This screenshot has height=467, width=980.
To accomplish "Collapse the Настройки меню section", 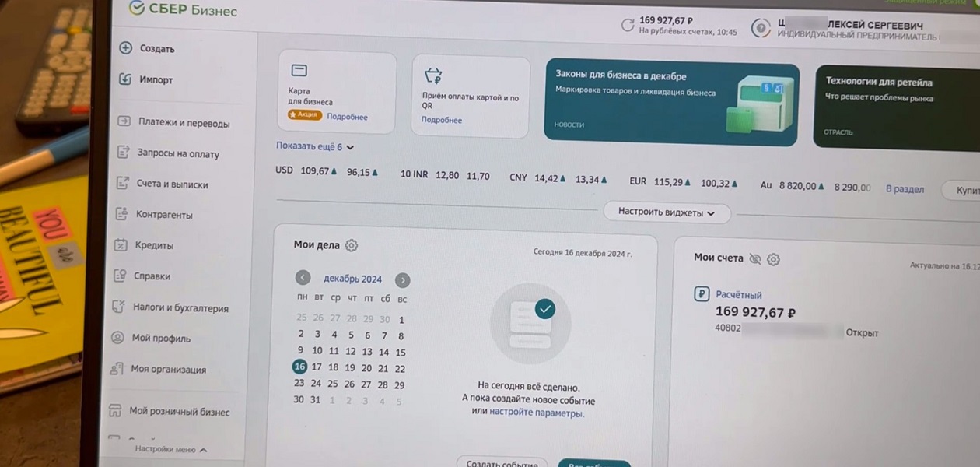I will tap(170, 449).
